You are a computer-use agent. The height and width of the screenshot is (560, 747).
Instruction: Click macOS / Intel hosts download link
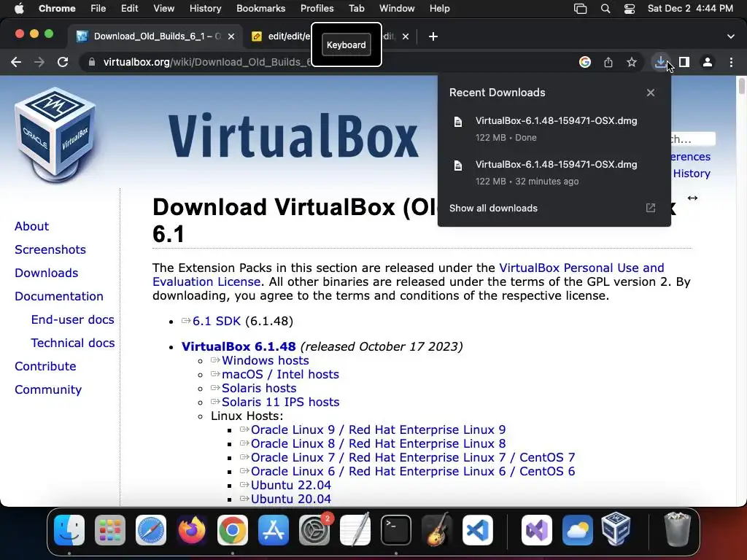(x=280, y=374)
